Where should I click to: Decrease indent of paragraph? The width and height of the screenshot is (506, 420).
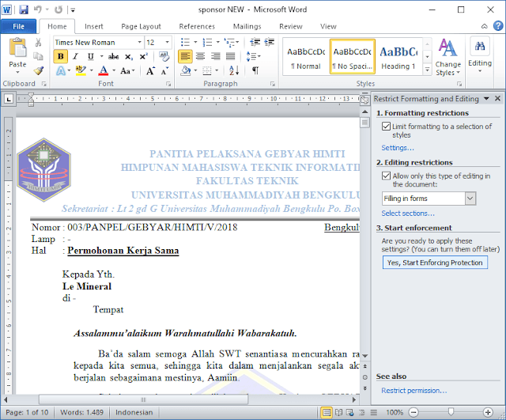tap(255, 42)
